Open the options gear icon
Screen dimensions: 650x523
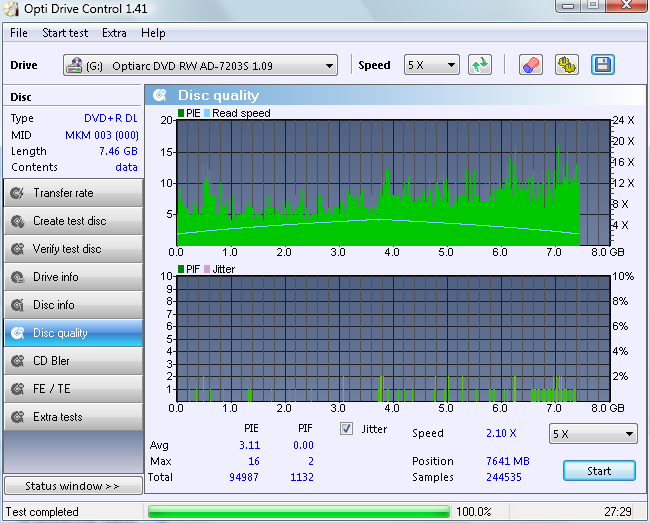point(567,65)
